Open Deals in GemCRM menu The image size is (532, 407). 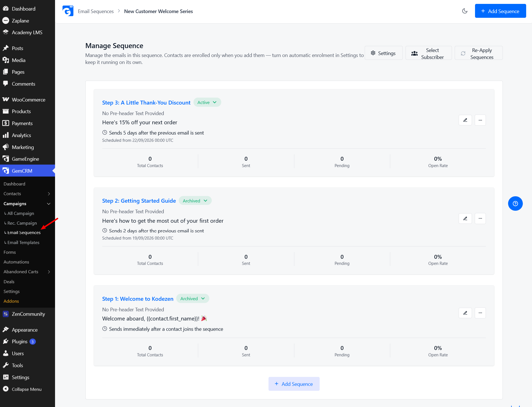9,282
